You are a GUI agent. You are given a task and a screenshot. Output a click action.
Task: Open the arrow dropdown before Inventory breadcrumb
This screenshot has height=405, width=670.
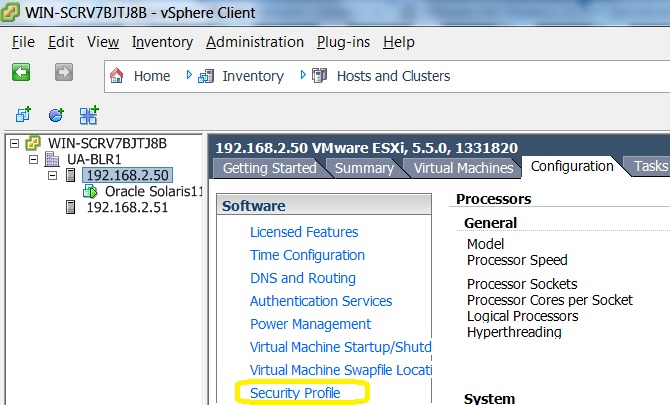(189, 75)
